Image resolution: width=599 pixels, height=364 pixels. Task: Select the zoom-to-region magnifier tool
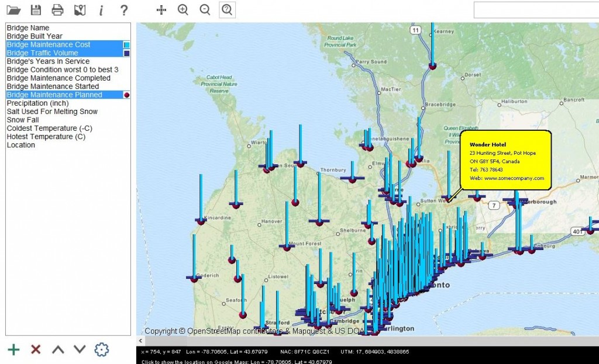point(227,10)
